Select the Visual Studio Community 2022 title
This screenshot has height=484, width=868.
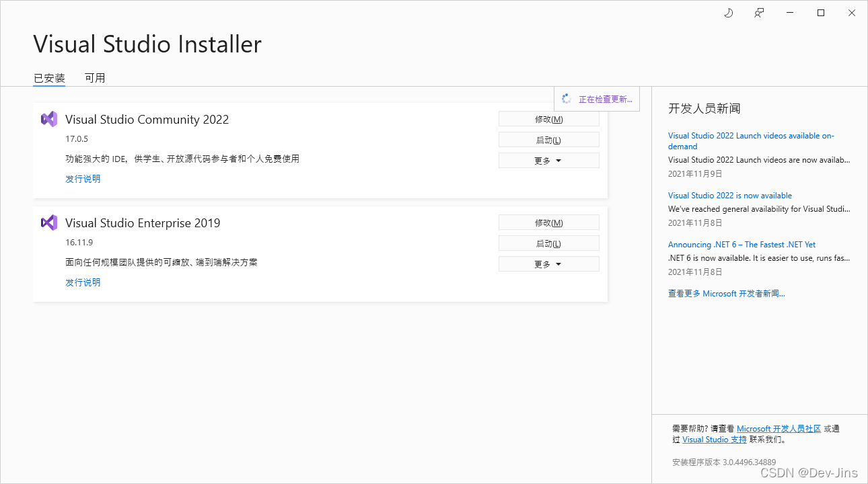147,120
